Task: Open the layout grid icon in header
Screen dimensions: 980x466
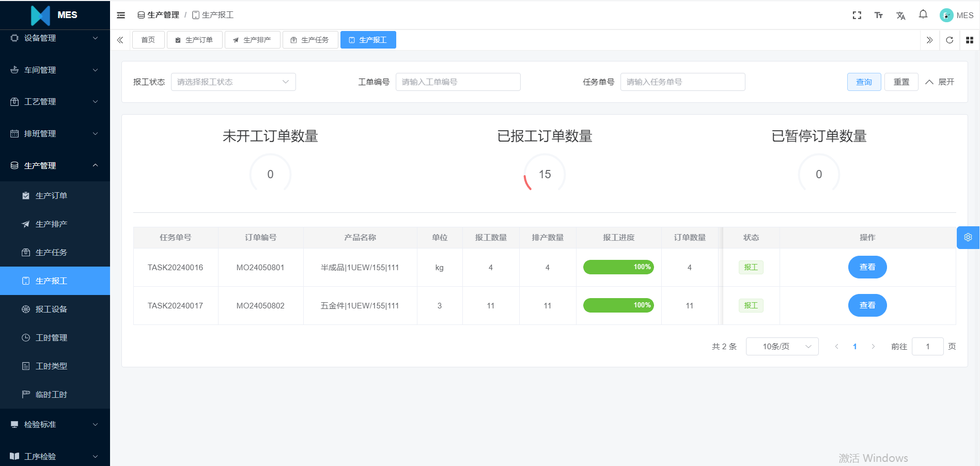Action: 969,40
